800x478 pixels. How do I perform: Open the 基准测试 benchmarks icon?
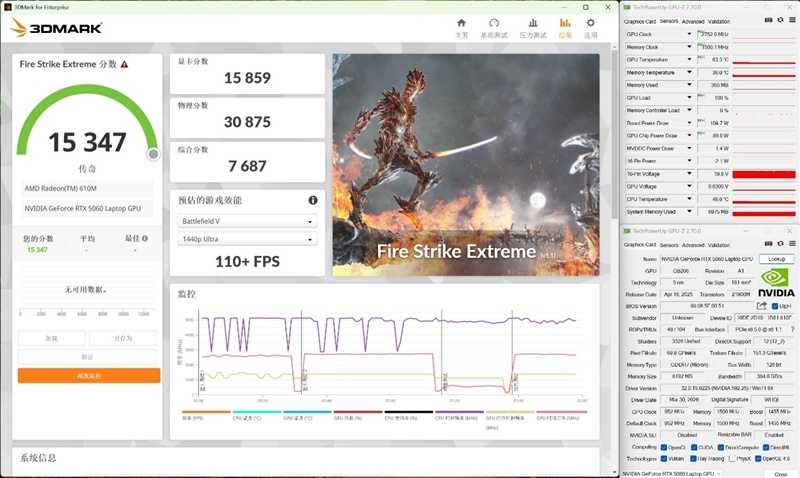pos(494,23)
